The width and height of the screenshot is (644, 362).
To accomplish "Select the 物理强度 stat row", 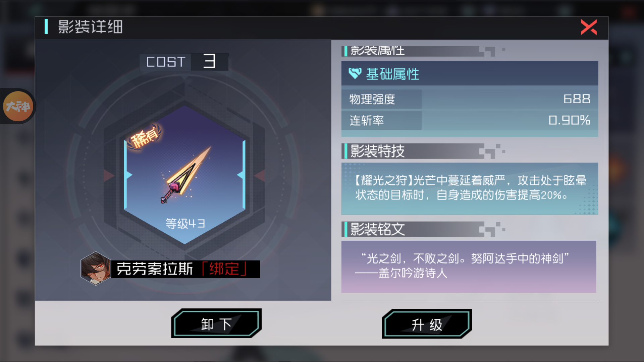I will [470, 99].
